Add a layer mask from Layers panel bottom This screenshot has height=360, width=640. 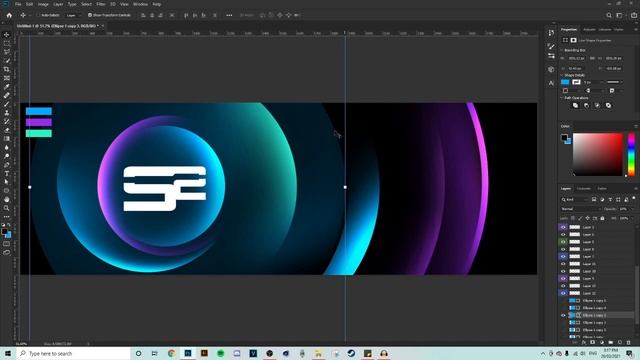pyautogui.click(x=593, y=342)
